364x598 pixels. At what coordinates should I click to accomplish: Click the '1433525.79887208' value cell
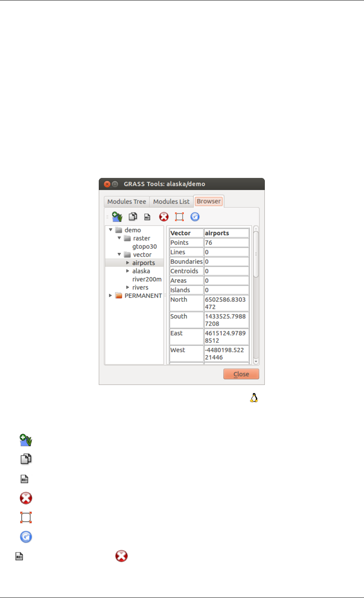click(x=227, y=320)
